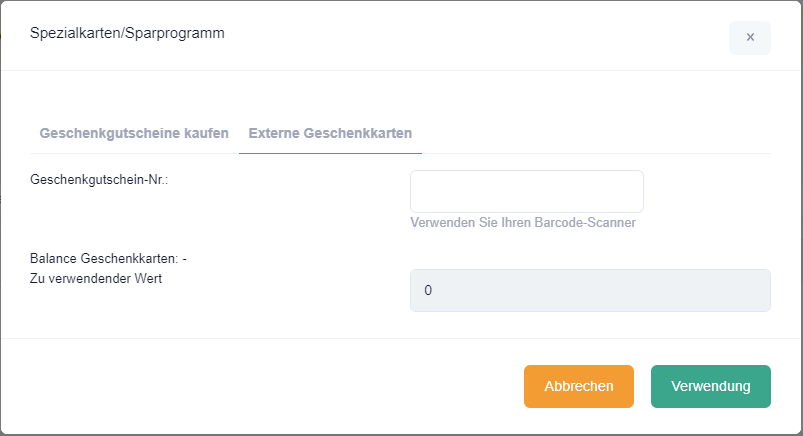Screen dimensions: 803x436
Task: Open the tab for buying gift vouchers
Action: click(x=134, y=133)
